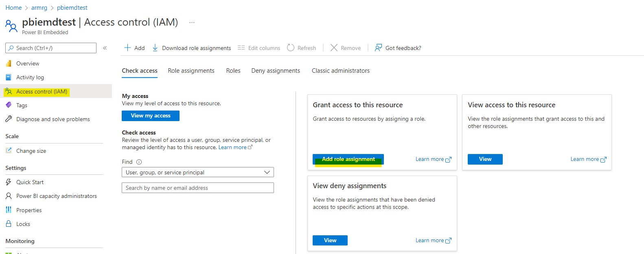Open Access control (IAM) in sidebar menu
This screenshot has width=644, height=254.
[x=56, y=91]
